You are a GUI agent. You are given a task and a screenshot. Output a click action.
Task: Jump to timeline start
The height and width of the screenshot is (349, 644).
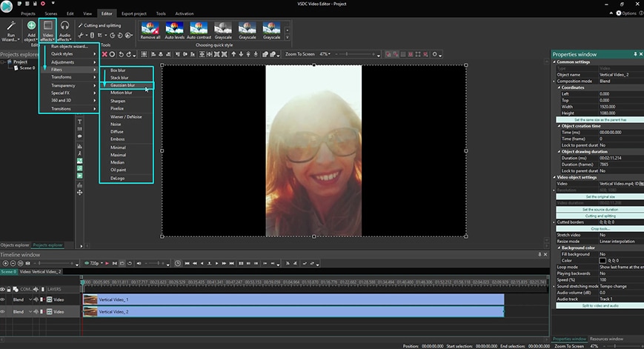click(x=187, y=263)
